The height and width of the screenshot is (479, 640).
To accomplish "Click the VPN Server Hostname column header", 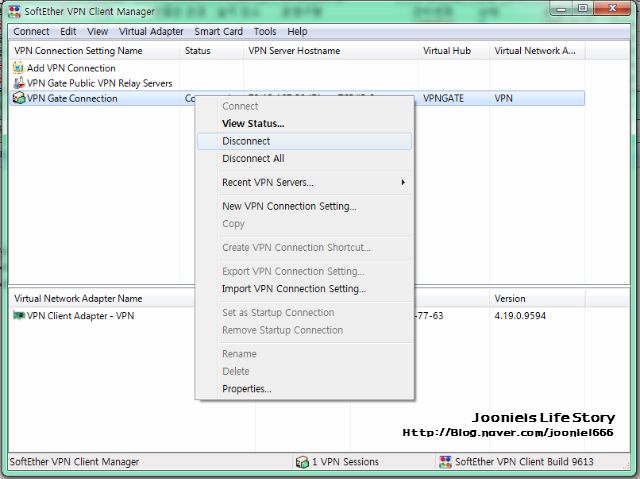I will (x=331, y=51).
